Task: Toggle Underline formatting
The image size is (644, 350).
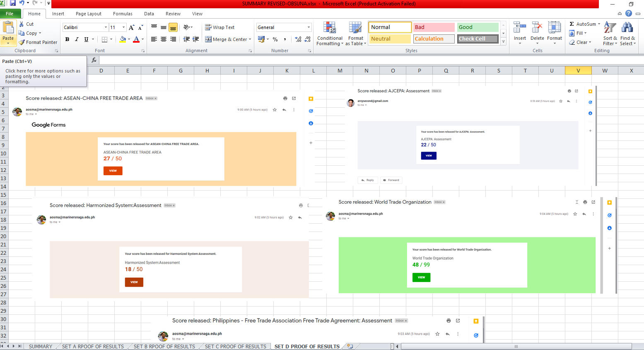Action: click(x=86, y=39)
